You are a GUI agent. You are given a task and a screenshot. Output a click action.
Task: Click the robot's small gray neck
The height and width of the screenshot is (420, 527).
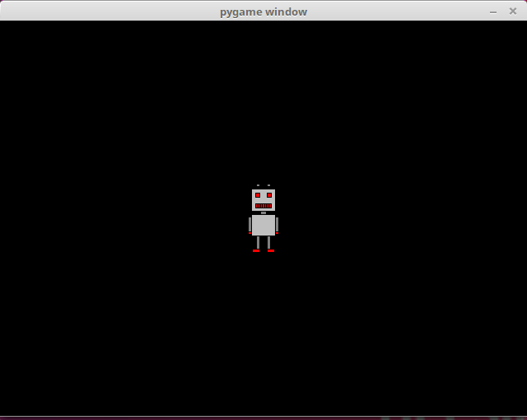(x=263, y=212)
